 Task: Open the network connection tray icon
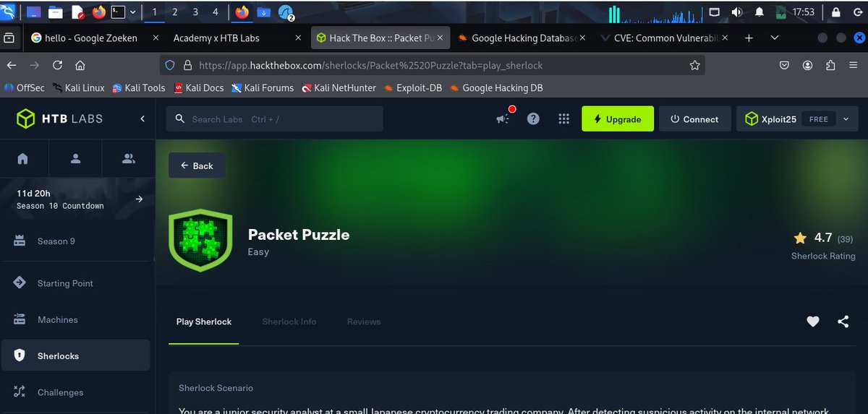(715, 12)
